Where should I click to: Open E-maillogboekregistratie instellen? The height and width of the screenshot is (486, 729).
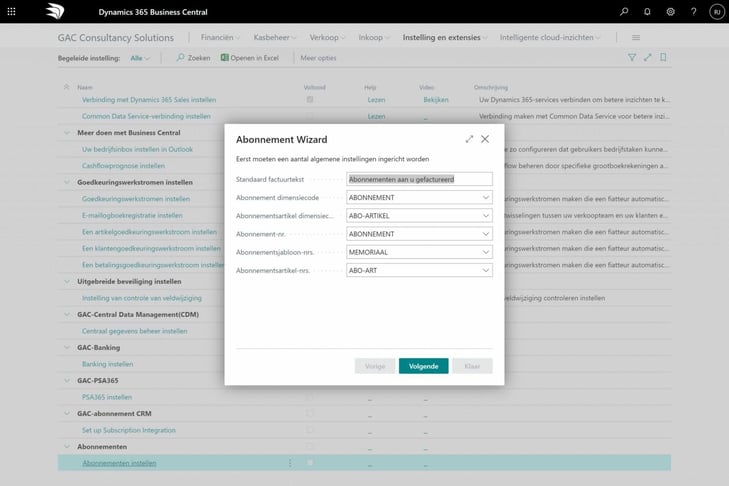pyautogui.click(x=132, y=215)
